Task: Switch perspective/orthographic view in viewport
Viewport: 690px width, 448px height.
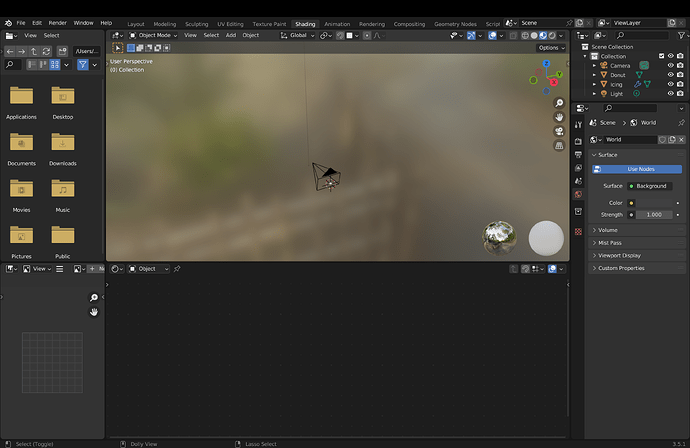Action: (559, 145)
